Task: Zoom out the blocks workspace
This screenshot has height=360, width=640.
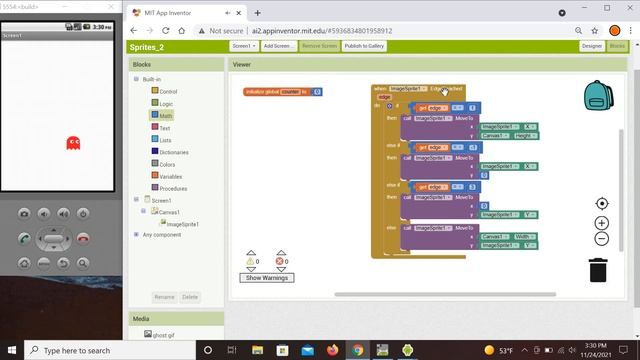Action: [x=601, y=239]
